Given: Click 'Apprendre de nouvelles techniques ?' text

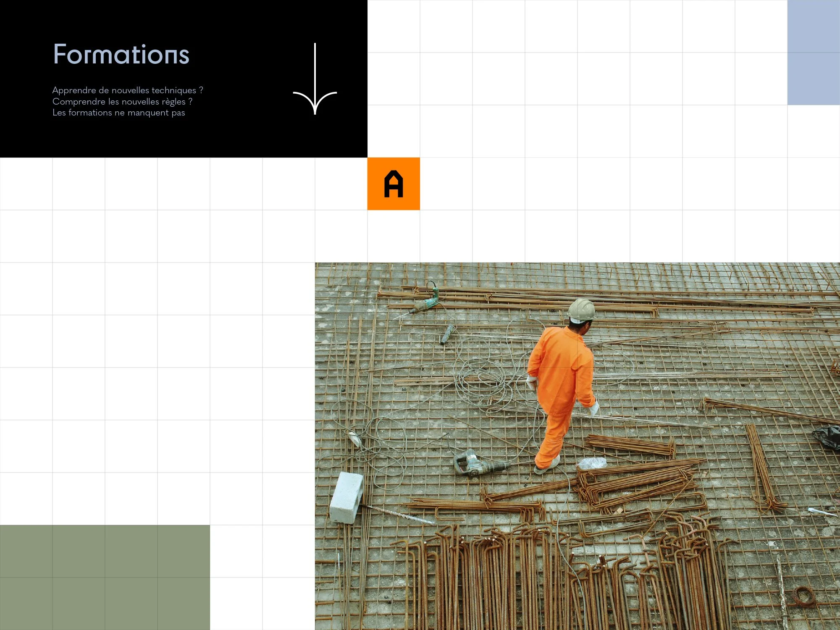Looking at the screenshot, I should pyautogui.click(x=128, y=90).
